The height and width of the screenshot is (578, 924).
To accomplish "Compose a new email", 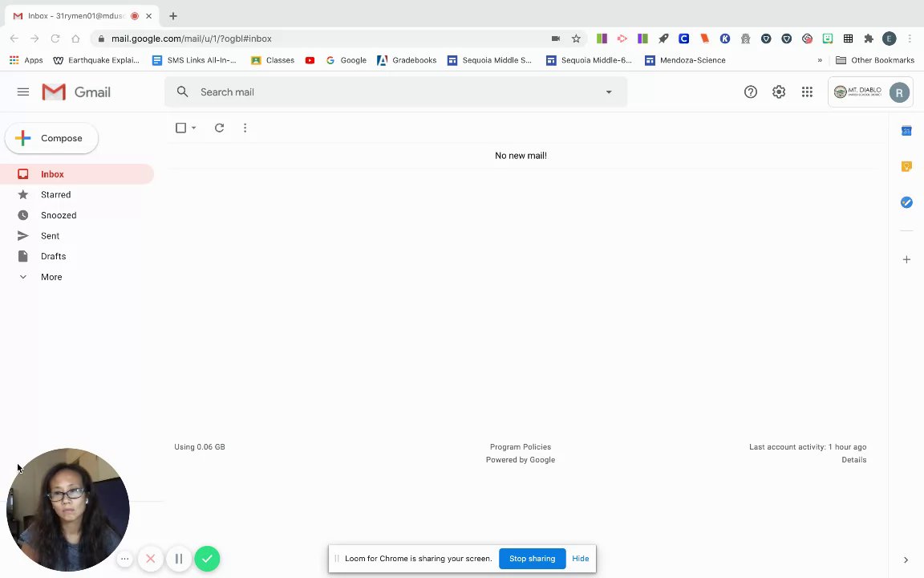I will (x=52, y=138).
